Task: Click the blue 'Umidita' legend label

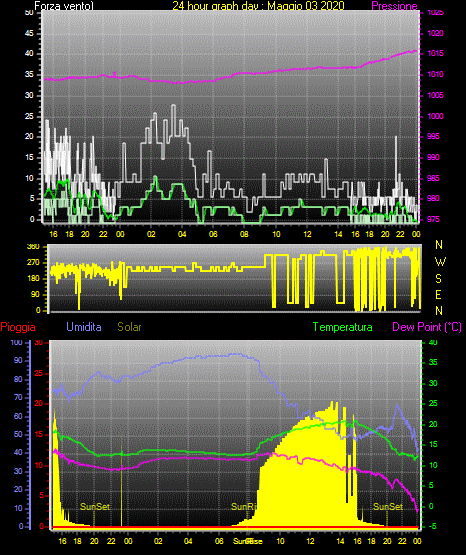Action: (x=84, y=327)
